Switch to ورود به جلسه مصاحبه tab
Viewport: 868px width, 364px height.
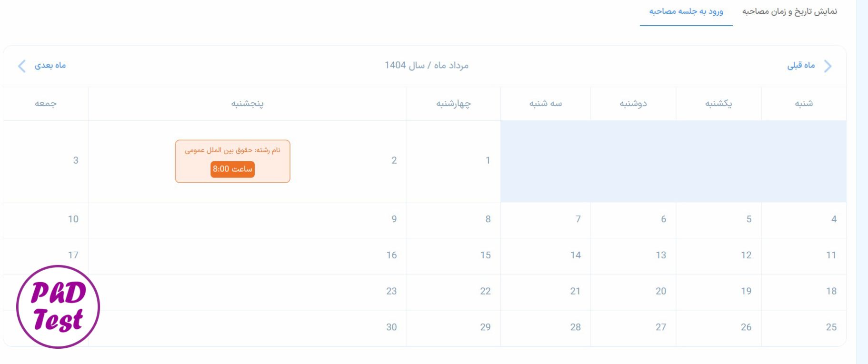(686, 11)
